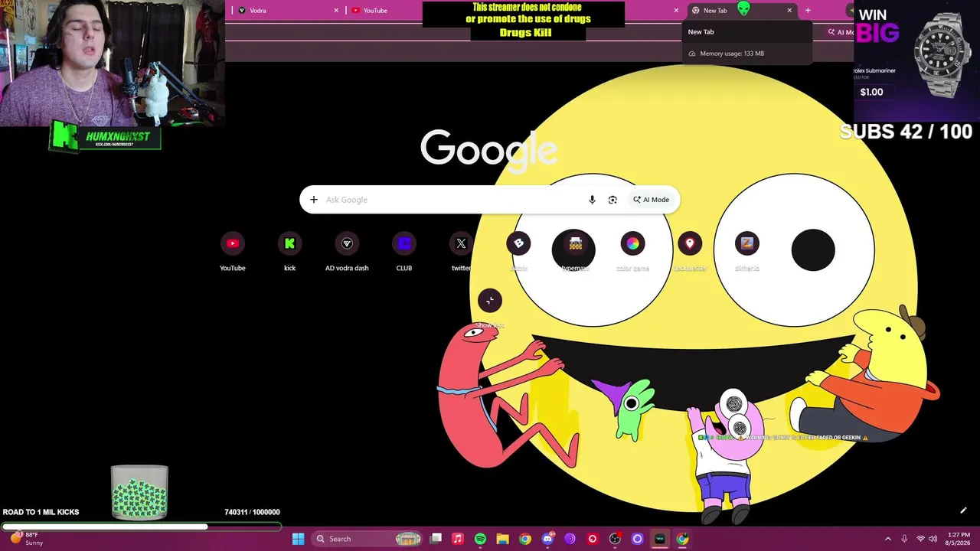This screenshot has width=980, height=551.
Task: Switch to the active Chrome window on taskbar
Action: click(x=682, y=539)
